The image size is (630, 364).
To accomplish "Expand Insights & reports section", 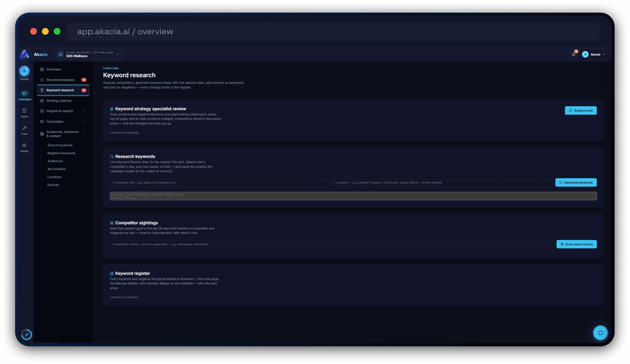I will point(63,111).
